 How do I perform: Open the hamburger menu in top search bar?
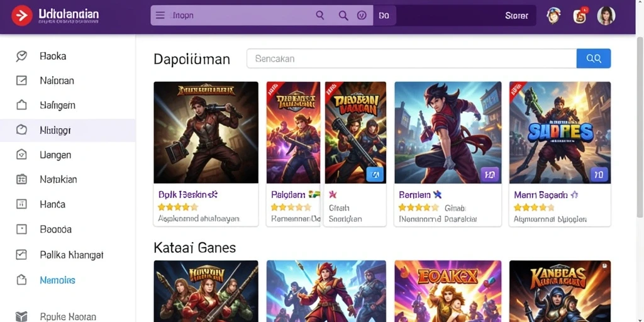[x=160, y=16]
